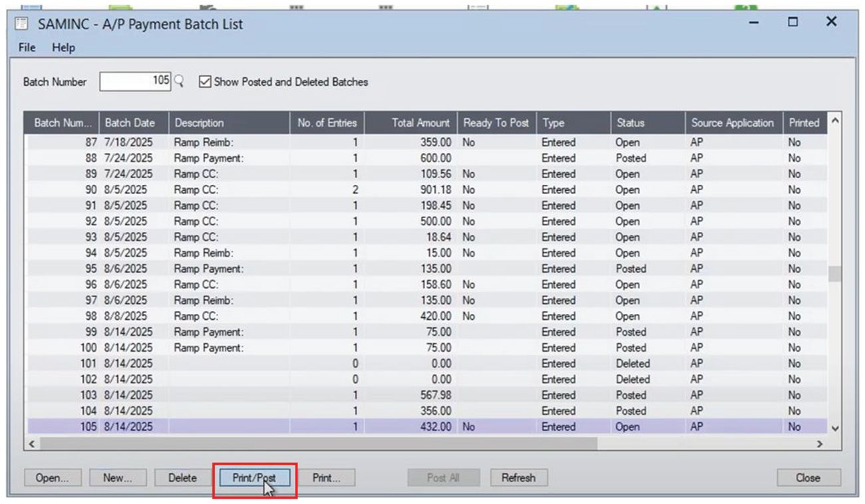Image resolution: width=865 pixels, height=504 pixels.
Task: Click the finder magnifier beside Batch Number
Action: point(178,81)
